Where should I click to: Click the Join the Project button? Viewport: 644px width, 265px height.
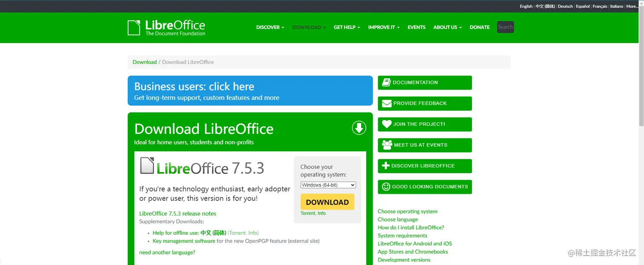[x=425, y=124]
